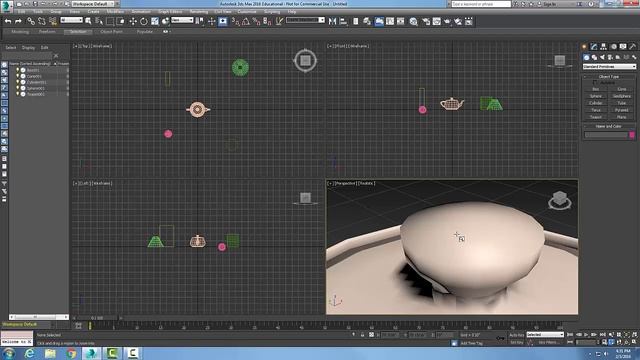
Task: Toggle Keyboard Shortcut Override button
Action: 223,21
